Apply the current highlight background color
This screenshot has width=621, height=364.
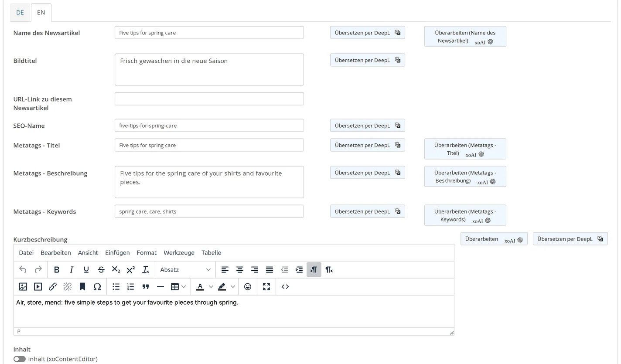tap(222, 287)
